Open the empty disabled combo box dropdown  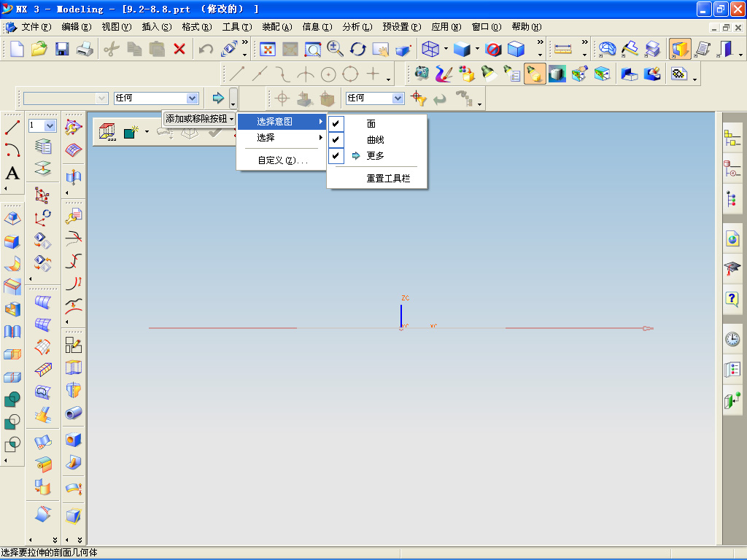(x=101, y=98)
